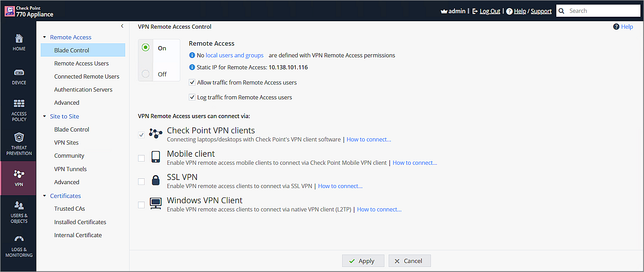Click the Apply button

[x=363, y=261]
